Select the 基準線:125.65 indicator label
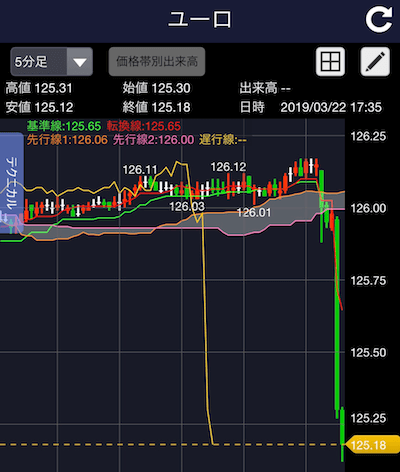 point(64,126)
